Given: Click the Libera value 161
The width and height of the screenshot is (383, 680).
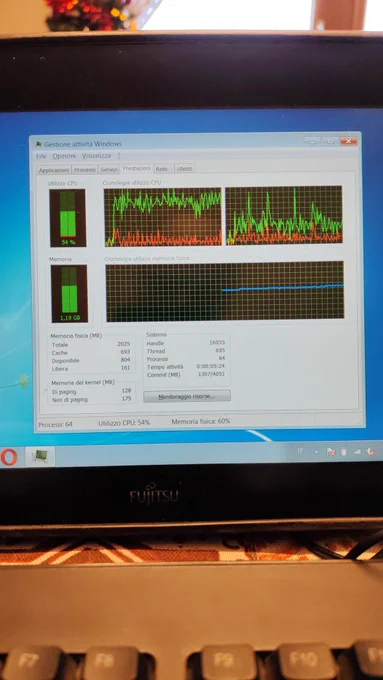Looking at the screenshot, I should click(x=125, y=368).
